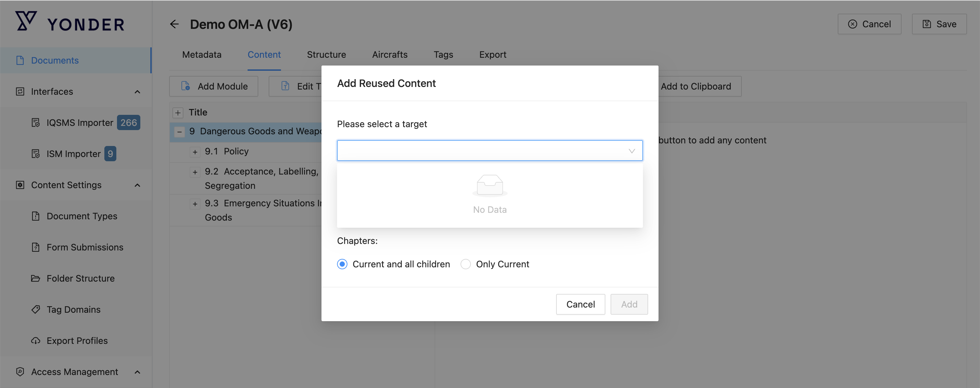This screenshot has width=980, height=388.
Task: Select Current and all children radio option
Action: (x=342, y=264)
